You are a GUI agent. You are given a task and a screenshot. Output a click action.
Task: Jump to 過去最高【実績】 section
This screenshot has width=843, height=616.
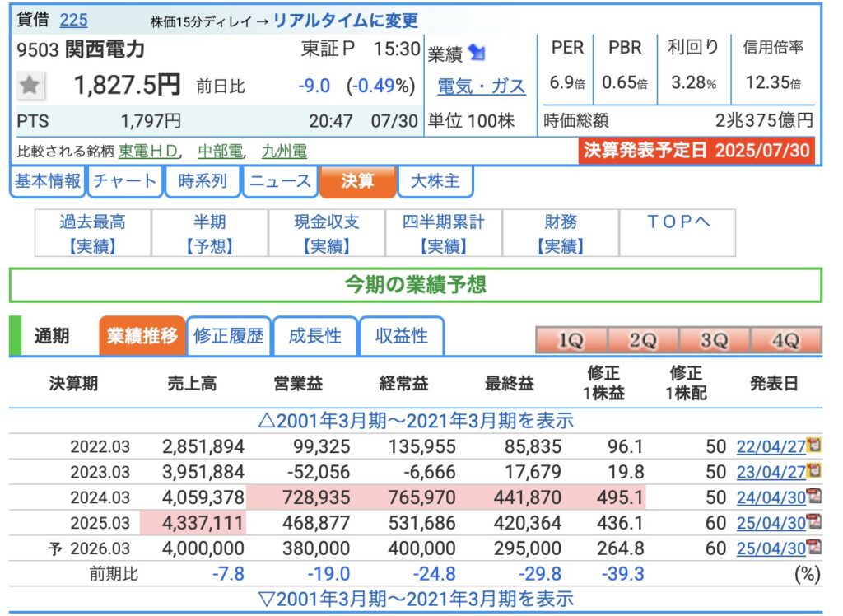pyautogui.click(x=93, y=234)
